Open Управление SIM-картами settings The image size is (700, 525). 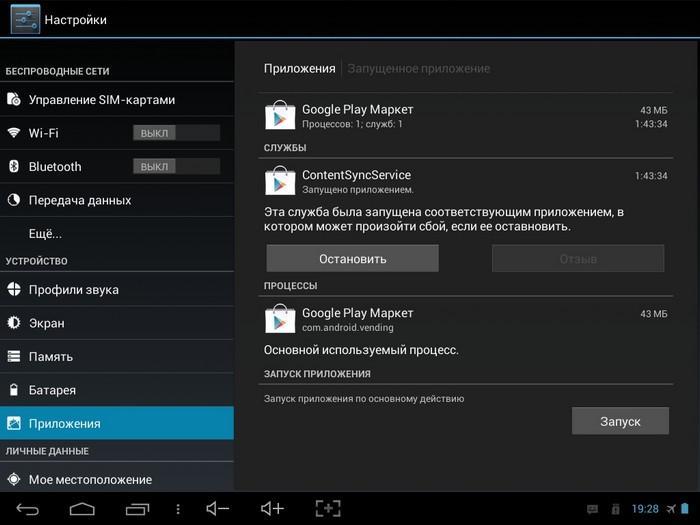click(117, 100)
